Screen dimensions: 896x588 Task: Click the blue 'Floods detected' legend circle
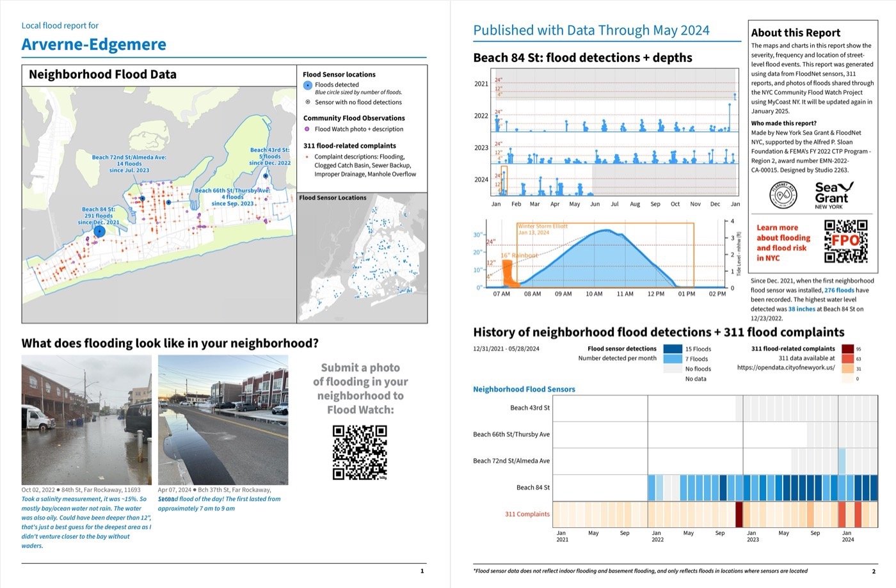click(x=307, y=85)
